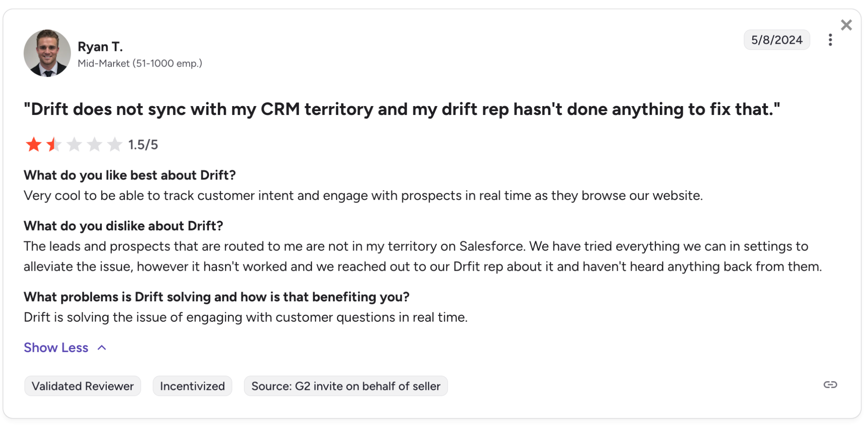Click the 1.5/5 rating label
Image resolution: width=868 pixels, height=426 pixels.
144,144
